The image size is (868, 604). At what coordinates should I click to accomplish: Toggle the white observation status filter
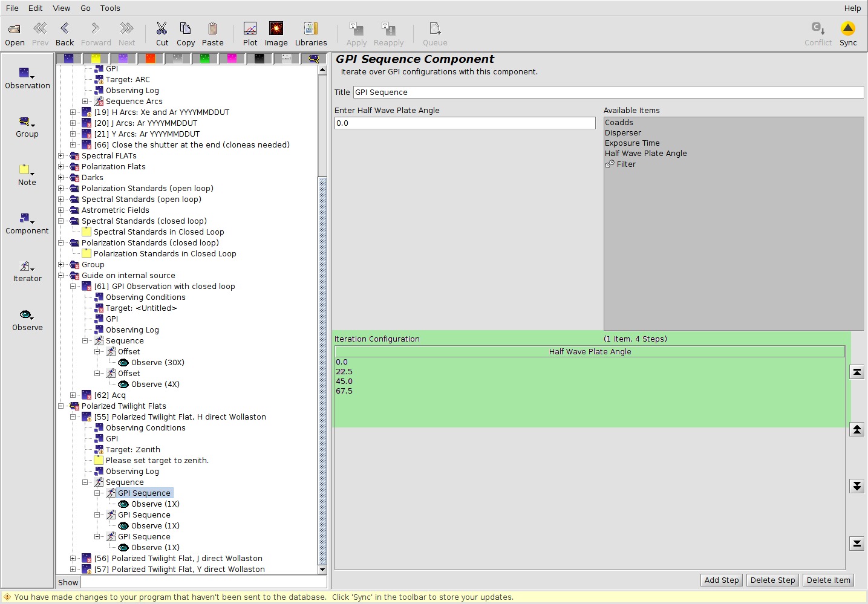tap(287, 58)
